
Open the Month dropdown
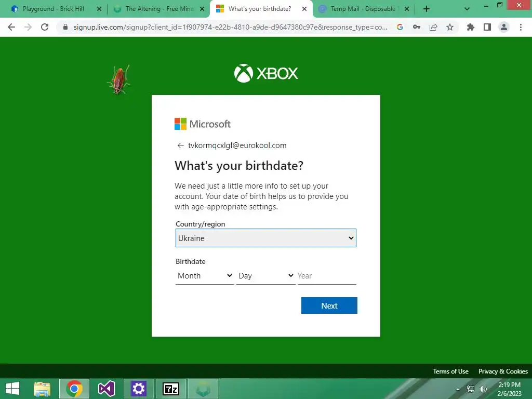point(205,276)
